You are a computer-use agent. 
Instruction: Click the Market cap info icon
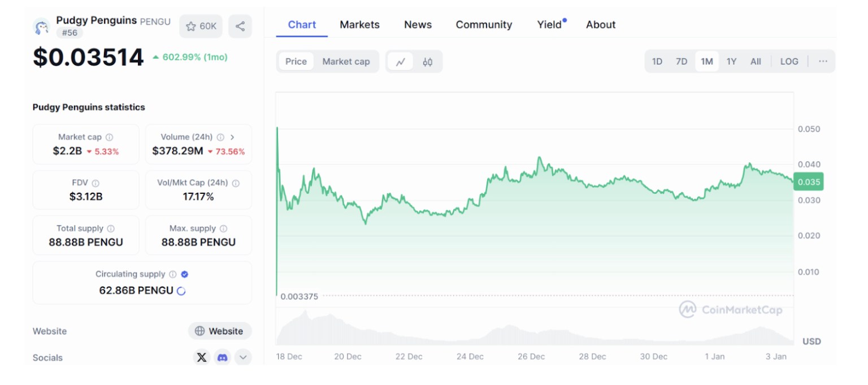[x=110, y=137]
